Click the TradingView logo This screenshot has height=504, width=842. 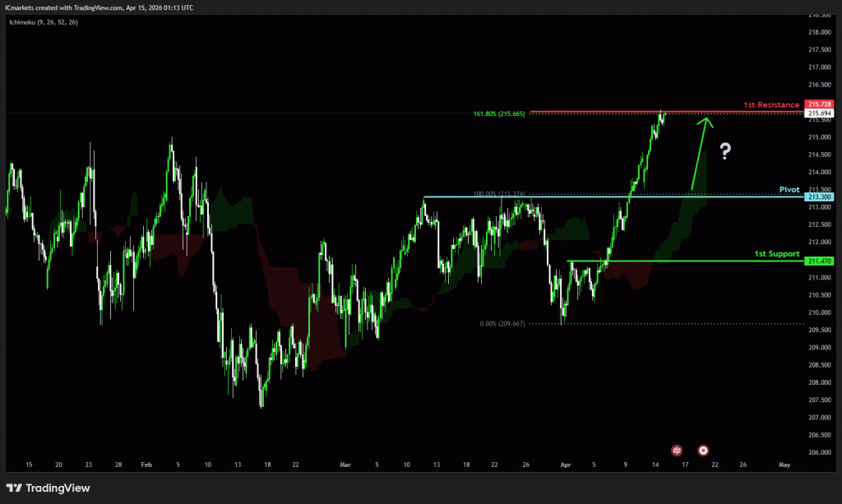(49, 488)
